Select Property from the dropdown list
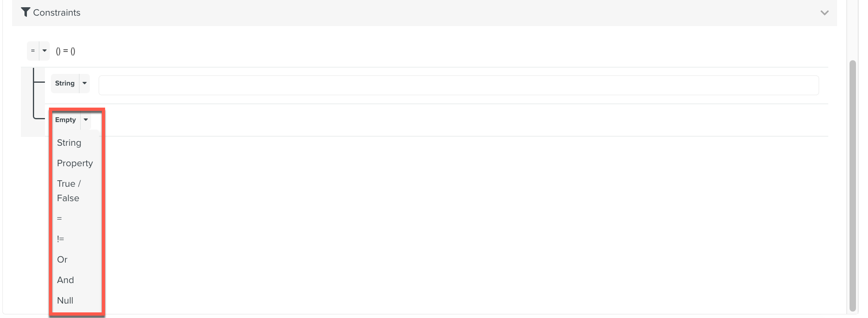This screenshot has width=868, height=318. [x=75, y=163]
